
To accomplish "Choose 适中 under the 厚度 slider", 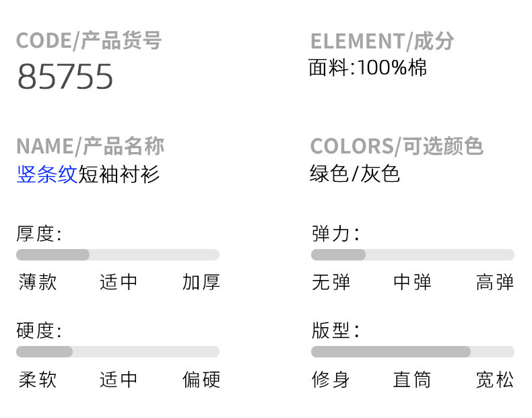I will [x=119, y=282].
